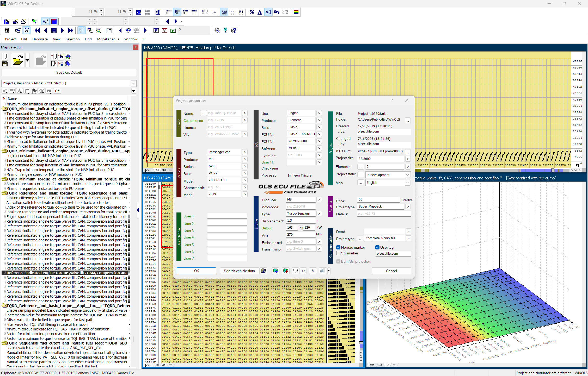Click the LoHi byte order icon
Viewport: 588px width, 376px height.
point(205,12)
